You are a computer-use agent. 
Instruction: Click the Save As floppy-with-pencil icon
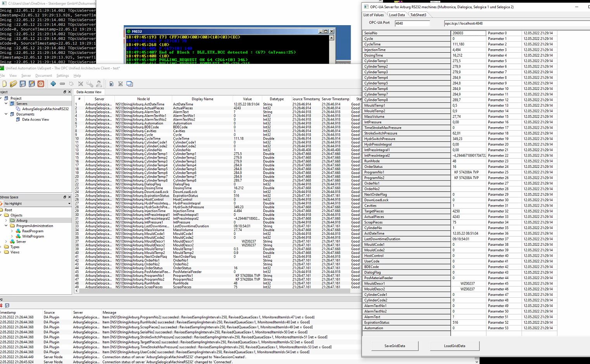point(31,84)
